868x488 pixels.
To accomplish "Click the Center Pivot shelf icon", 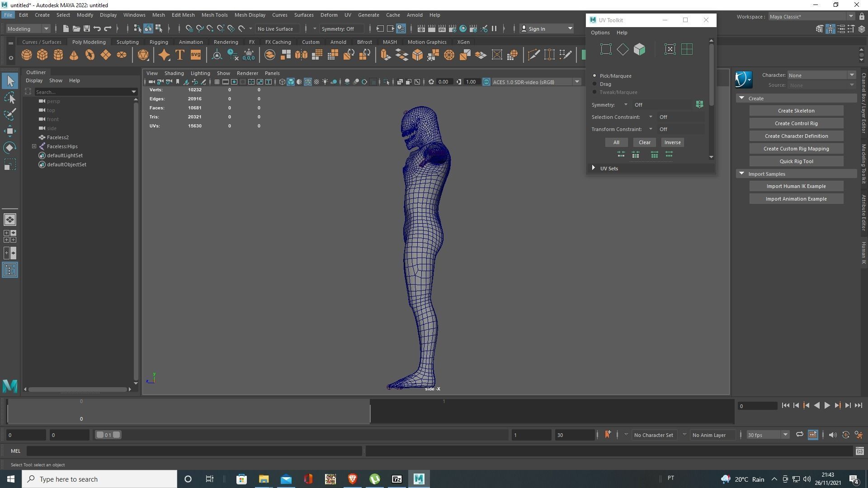I will (x=217, y=55).
